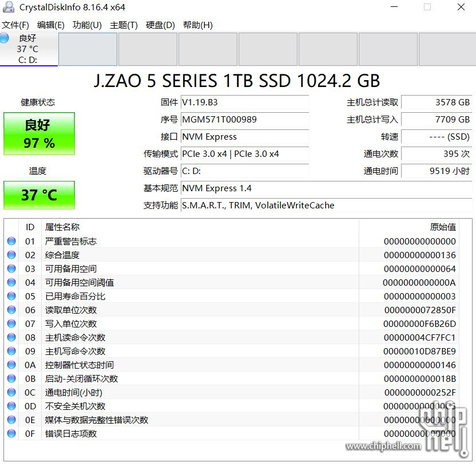
Task: Click status orb for 0D 不安全关机次数
Action: [x=11, y=406]
